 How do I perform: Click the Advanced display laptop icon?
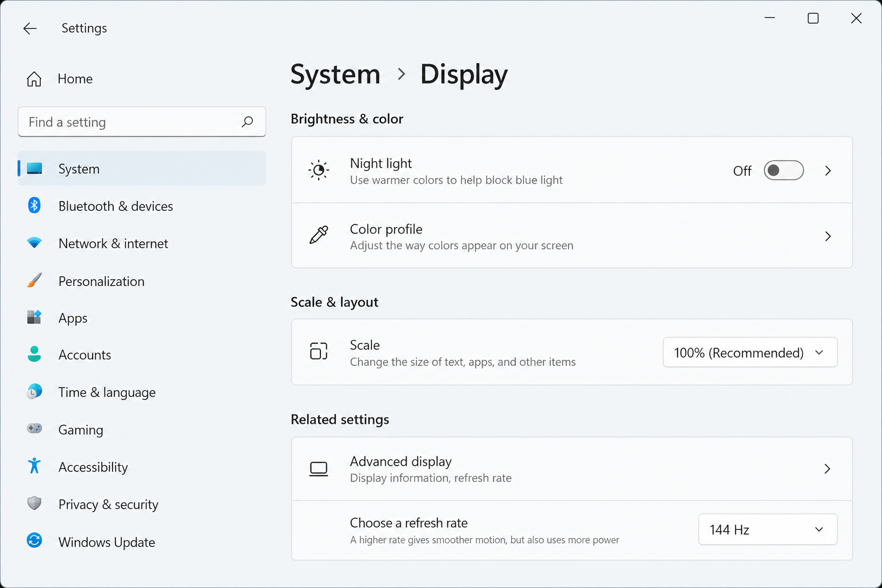319,469
